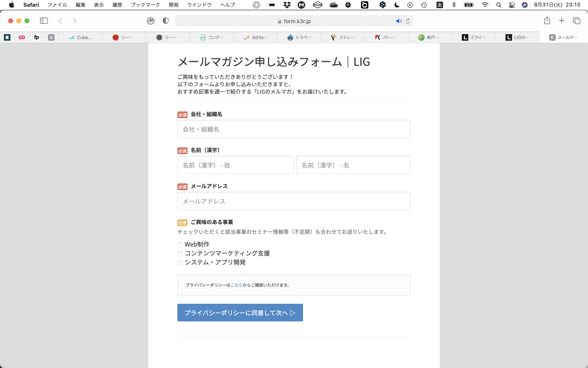This screenshot has height=368, width=588.
Task: Reload the page with the refresh icon
Action: pyautogui.click(x=408, y=21)
